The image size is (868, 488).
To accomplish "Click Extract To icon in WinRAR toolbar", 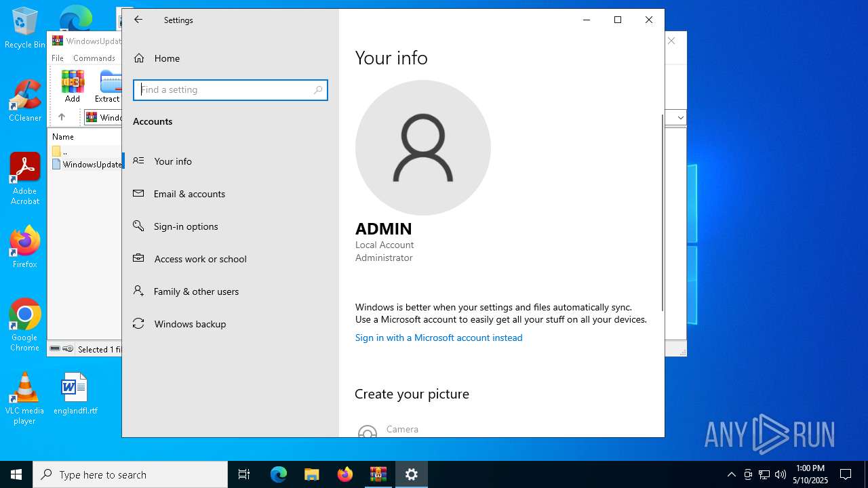I will (108, 86).
